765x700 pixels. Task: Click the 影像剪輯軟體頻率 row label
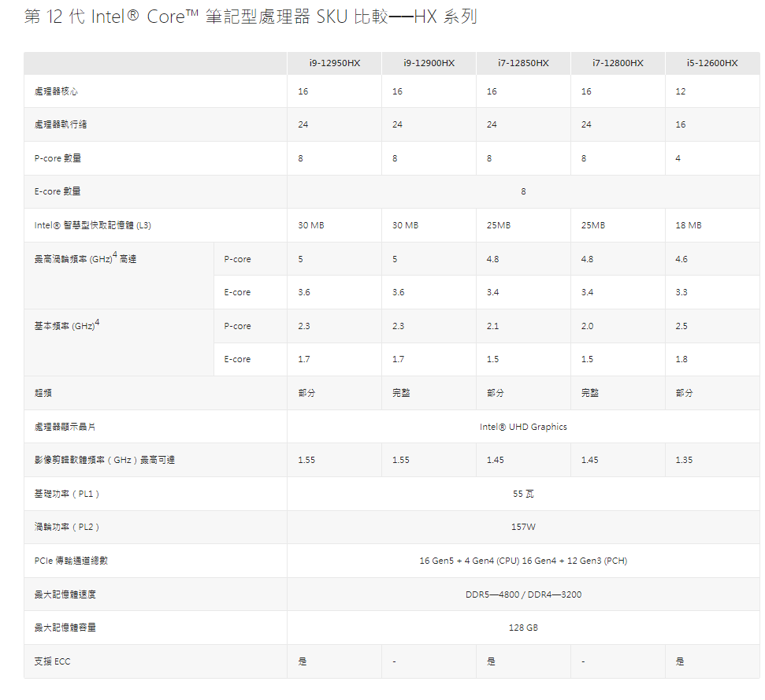click(105, 460)
